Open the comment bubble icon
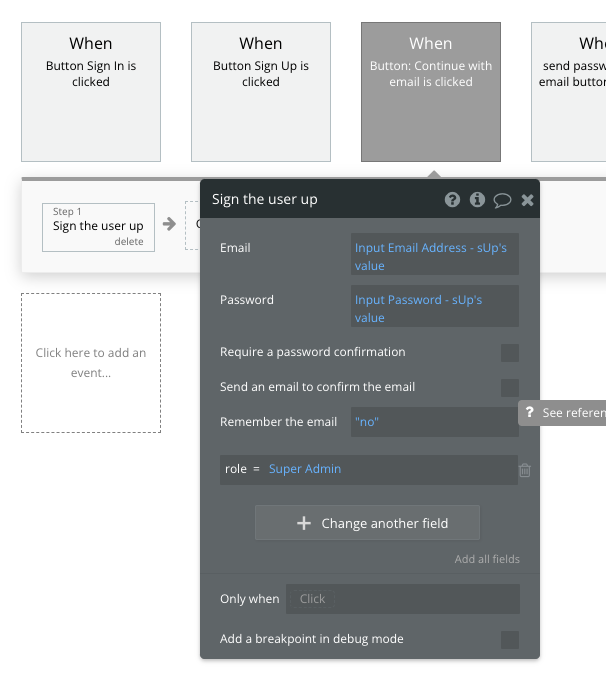The width and height of the screenshot is (606, 675). [502, 200]
